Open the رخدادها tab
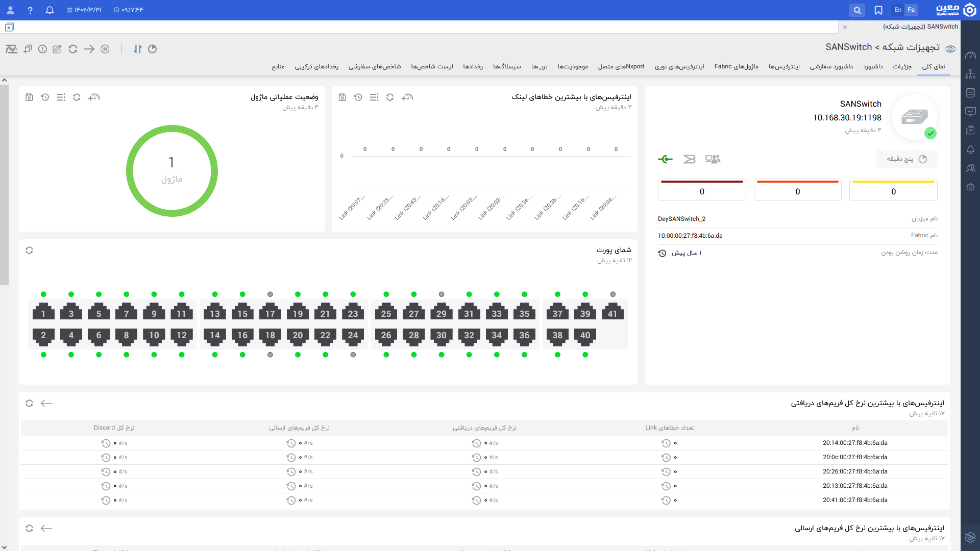 (473, 67)
